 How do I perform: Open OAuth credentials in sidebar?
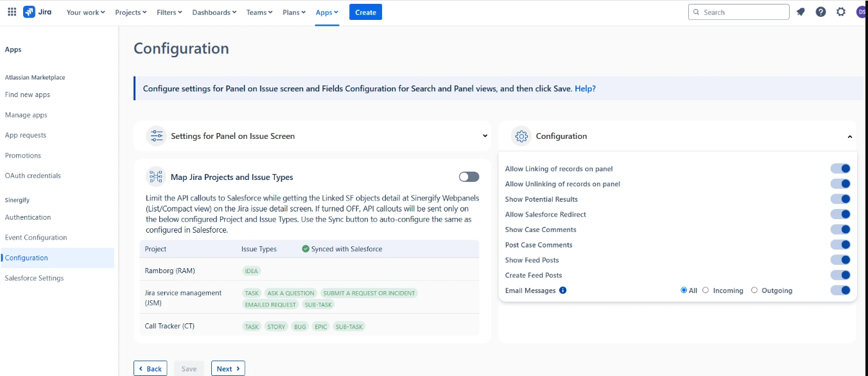33,175
